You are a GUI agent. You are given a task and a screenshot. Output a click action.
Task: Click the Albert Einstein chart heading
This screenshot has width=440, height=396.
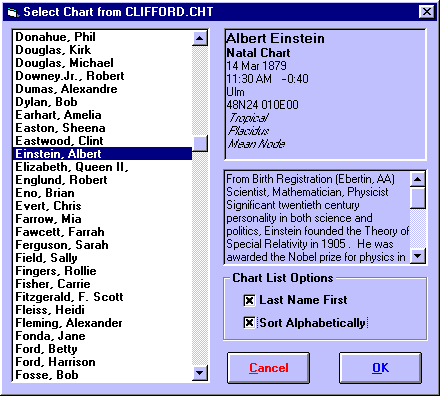coord(275,38)
